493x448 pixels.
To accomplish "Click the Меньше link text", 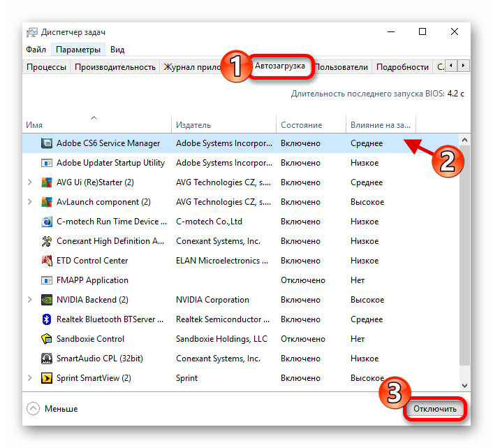I will (x=61, y=409).
